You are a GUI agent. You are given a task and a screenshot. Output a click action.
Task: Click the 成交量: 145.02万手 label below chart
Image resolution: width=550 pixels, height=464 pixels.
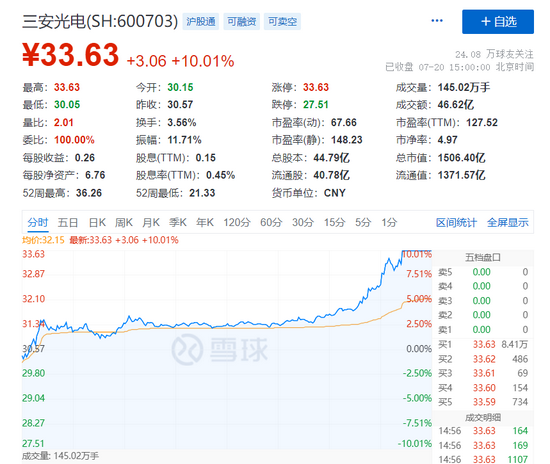coord(60,456)
